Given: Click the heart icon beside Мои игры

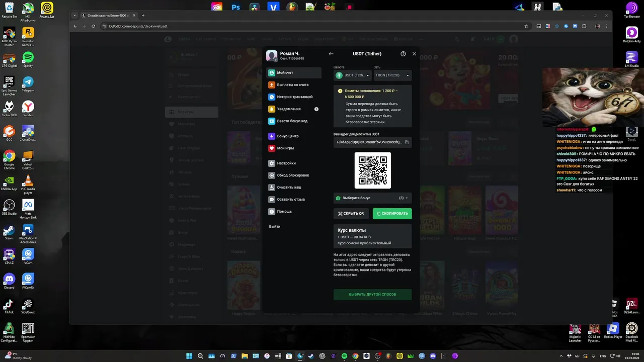Looking at the screenshot, I should [x=272, y=148].
